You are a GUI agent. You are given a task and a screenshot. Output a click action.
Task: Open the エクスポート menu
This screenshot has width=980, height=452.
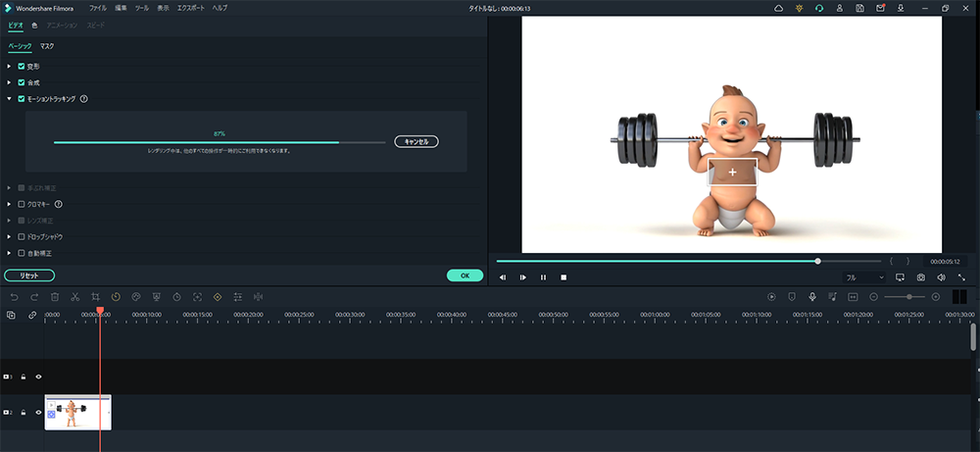point(190,7)
